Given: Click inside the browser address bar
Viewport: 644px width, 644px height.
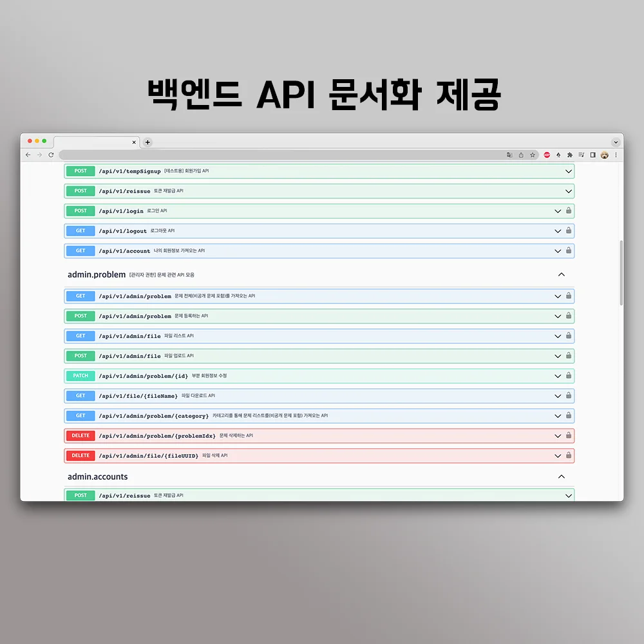Looking at the screenshot, I should click(x=258, y=155).
